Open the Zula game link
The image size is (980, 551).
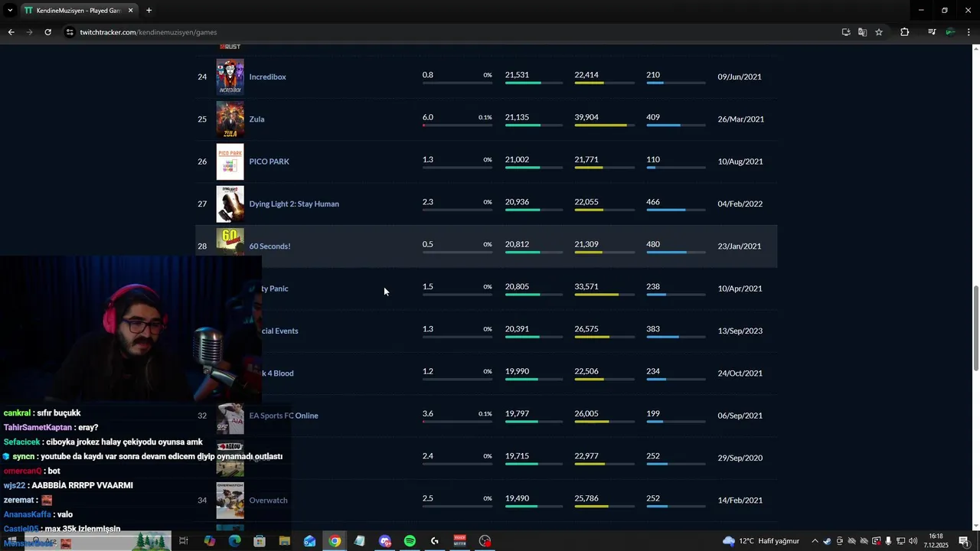(x=256, y=119)
